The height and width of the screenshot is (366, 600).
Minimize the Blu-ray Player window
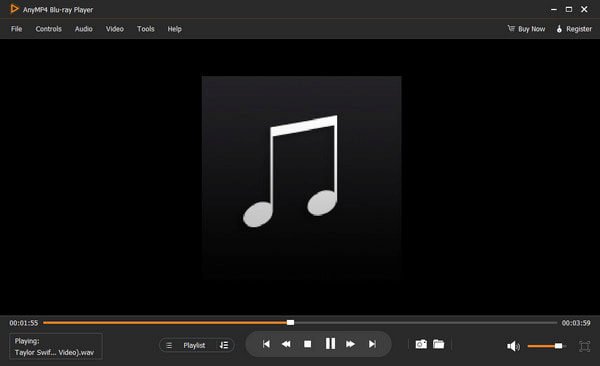click(554, 10)
